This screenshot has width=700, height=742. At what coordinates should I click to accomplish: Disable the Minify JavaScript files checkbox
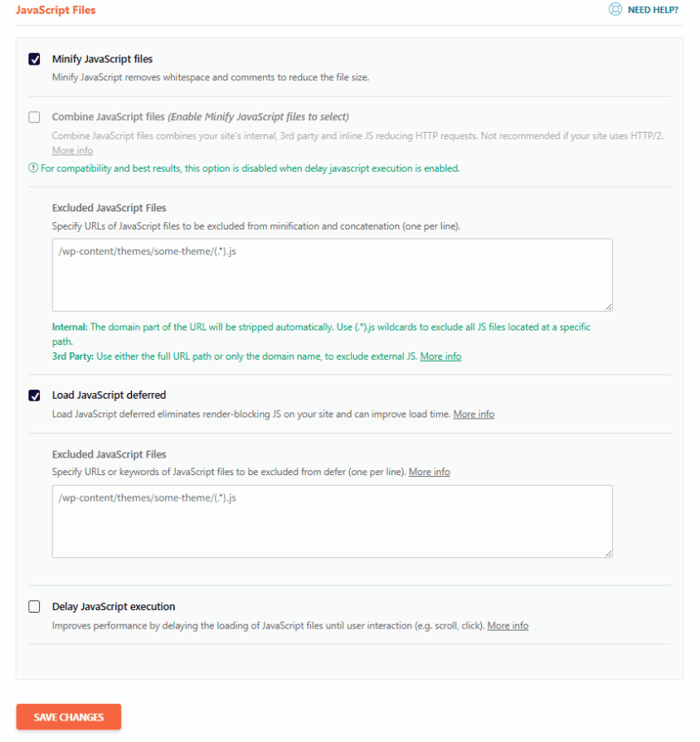(x=34, y=59)
